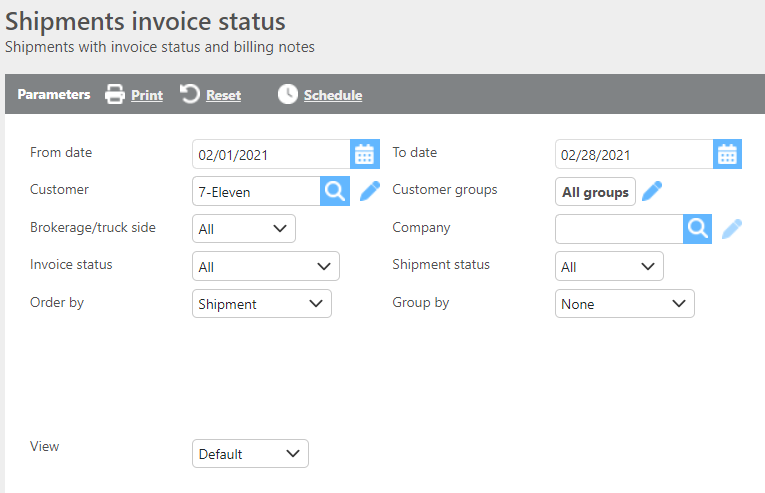Click the All groups button

coord(595,192)
